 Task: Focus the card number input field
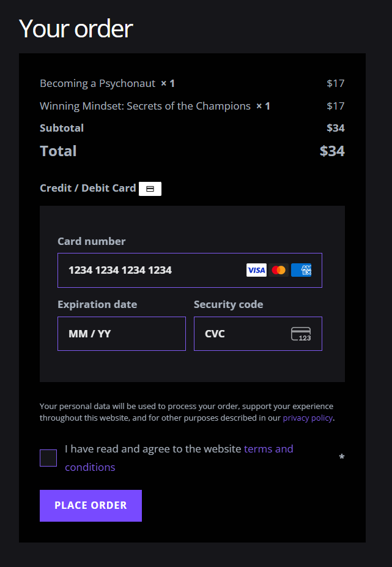190,271
